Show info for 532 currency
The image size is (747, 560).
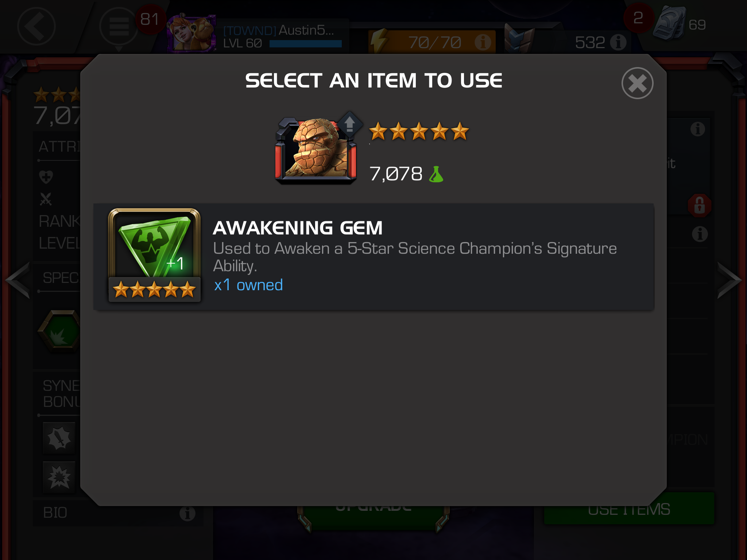click(619, 42)
